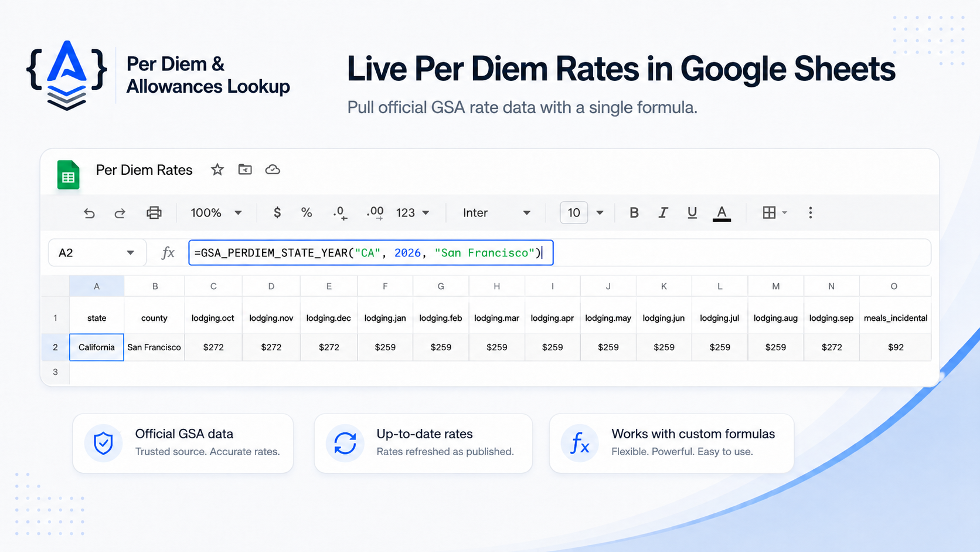Select the Per Diem Rates document title
Viewport: 980px width, 552px height.
tap(144, 170)
